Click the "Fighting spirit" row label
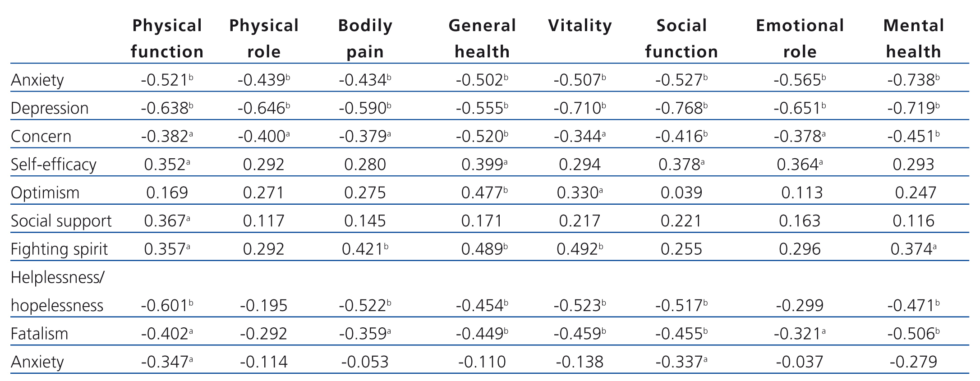Viewport: 980px width, 381px height. (x=59, y=249)
